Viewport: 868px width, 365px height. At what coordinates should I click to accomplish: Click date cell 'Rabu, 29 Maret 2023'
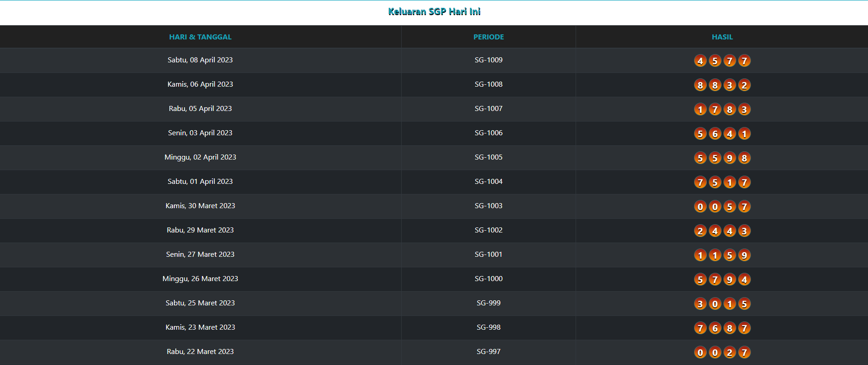point(200,230)
